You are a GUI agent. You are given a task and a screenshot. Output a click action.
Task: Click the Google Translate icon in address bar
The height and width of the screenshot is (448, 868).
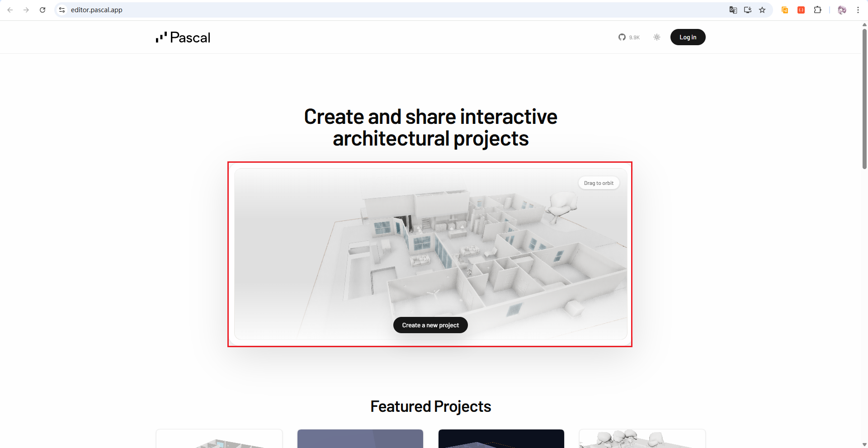(733, 10)
